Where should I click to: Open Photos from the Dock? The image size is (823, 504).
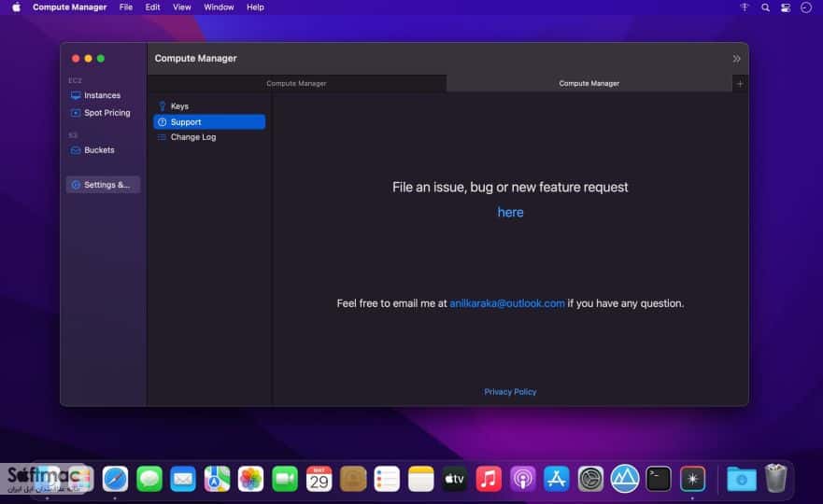pos(251,479)
